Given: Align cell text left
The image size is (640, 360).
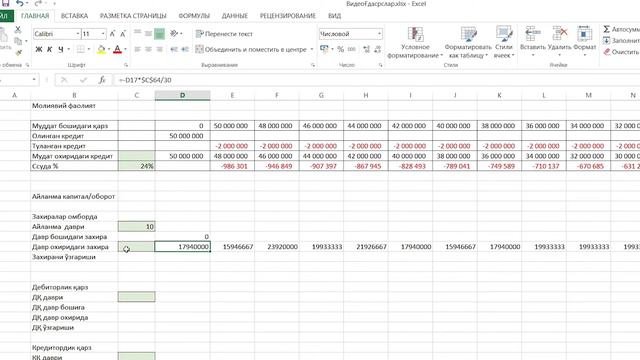Looking at the screenshot, I should point(138,49).
